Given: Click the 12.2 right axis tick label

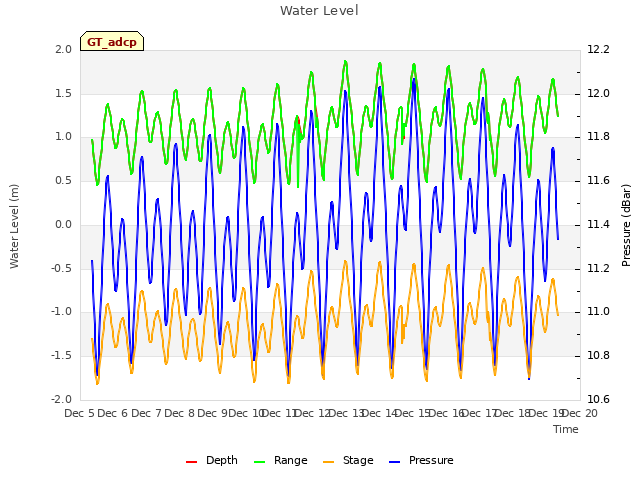Looking at the screenshot, I should click(x=598, y=49).
